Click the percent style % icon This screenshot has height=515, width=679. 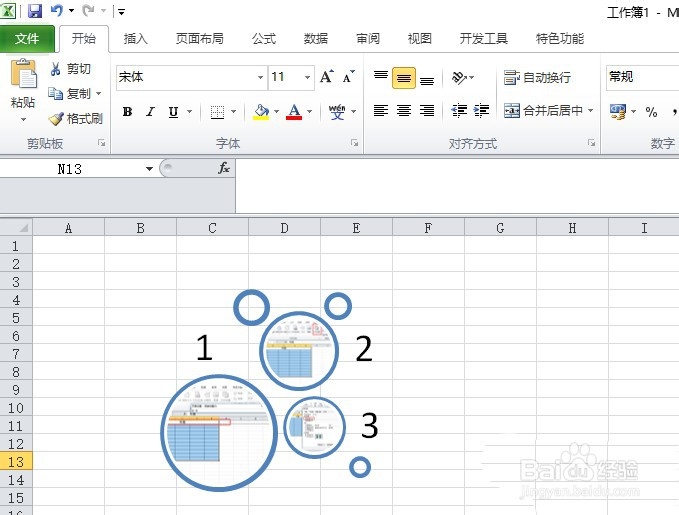click(651, 112)
